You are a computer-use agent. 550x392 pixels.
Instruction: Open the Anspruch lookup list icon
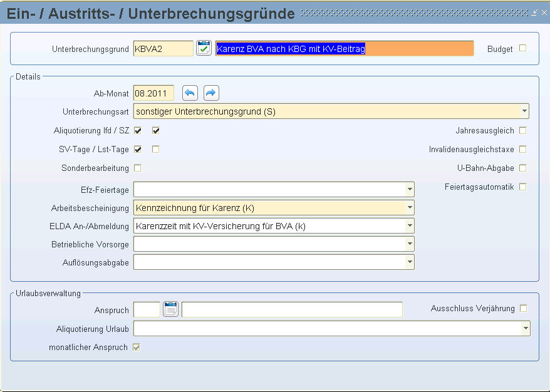[x=171, y=309]
